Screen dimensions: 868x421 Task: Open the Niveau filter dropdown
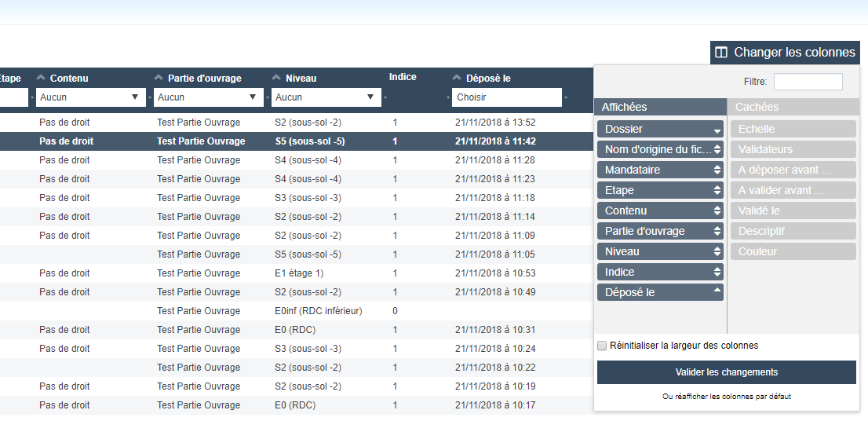(326, 97)
